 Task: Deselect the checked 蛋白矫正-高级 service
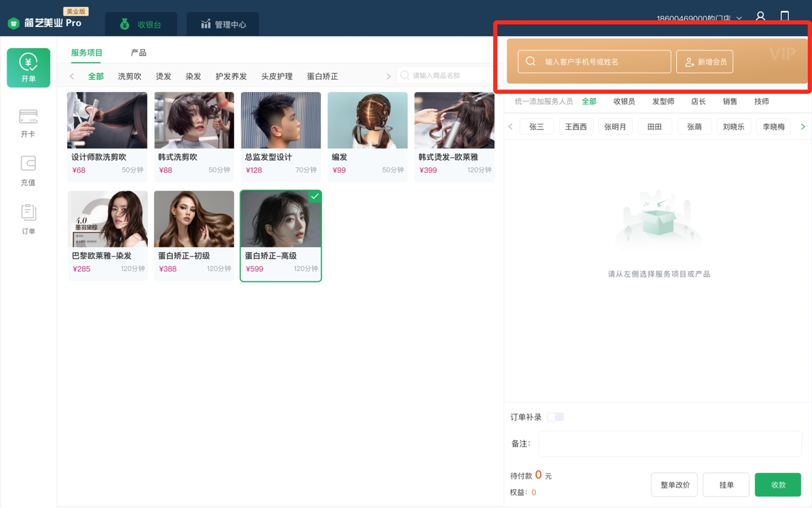point(280,235)
